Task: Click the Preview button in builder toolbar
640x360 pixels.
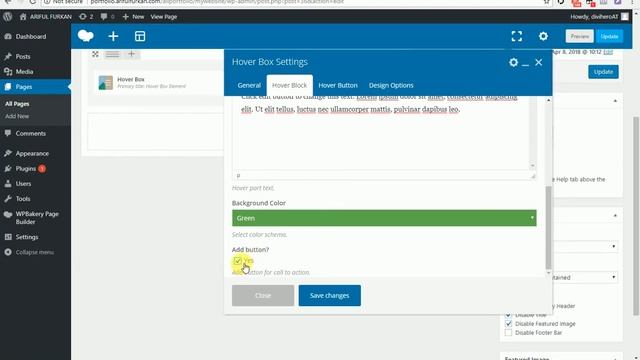Action: (x=580, y=36)
